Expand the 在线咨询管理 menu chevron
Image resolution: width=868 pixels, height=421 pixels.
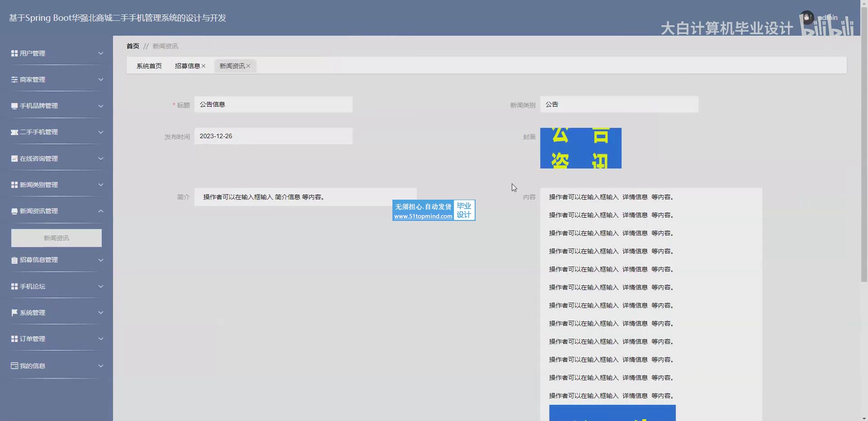[x=101, y=159]
